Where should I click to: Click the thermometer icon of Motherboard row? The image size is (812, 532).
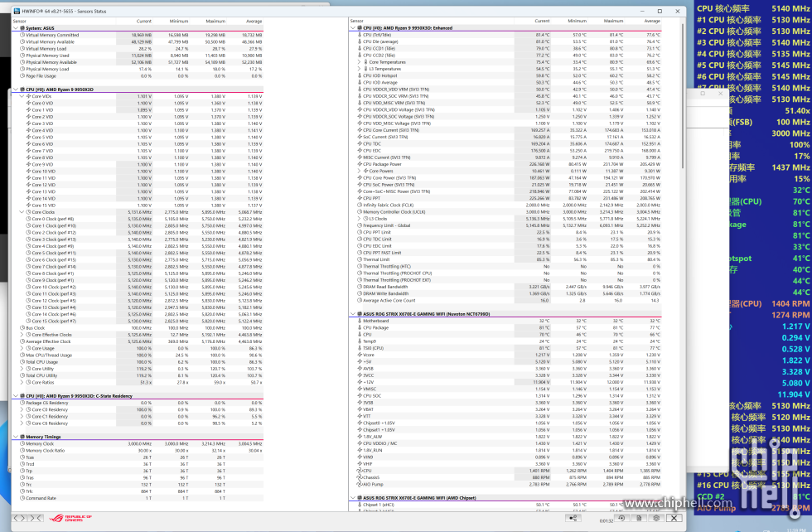click(360, 321)
